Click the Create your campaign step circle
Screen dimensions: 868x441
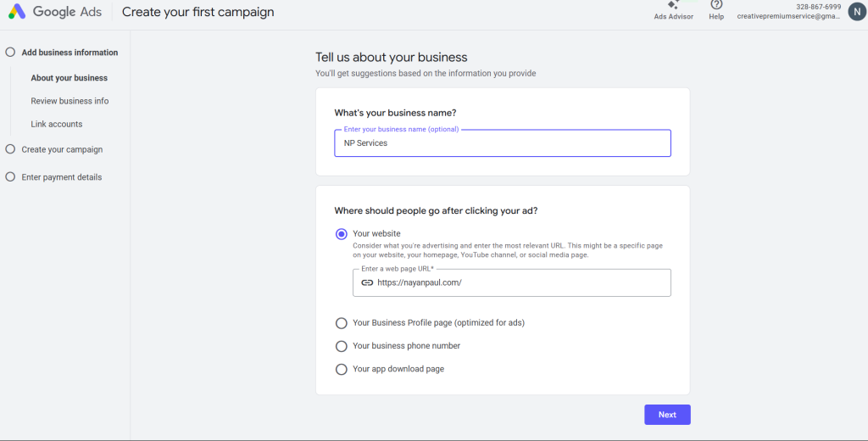click(x=10, y=149)
